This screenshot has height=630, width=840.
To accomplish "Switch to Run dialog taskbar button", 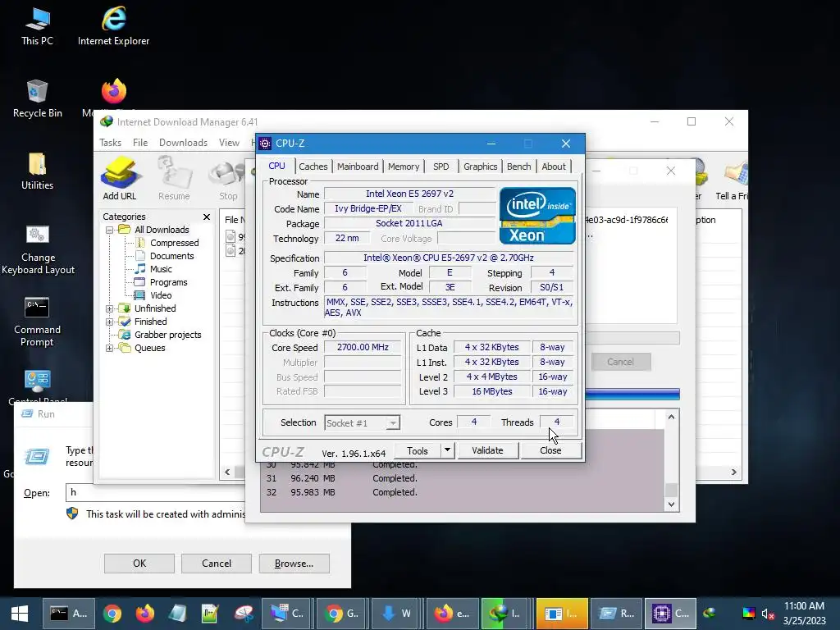I will pyautogui.click(x=615, y=614).
